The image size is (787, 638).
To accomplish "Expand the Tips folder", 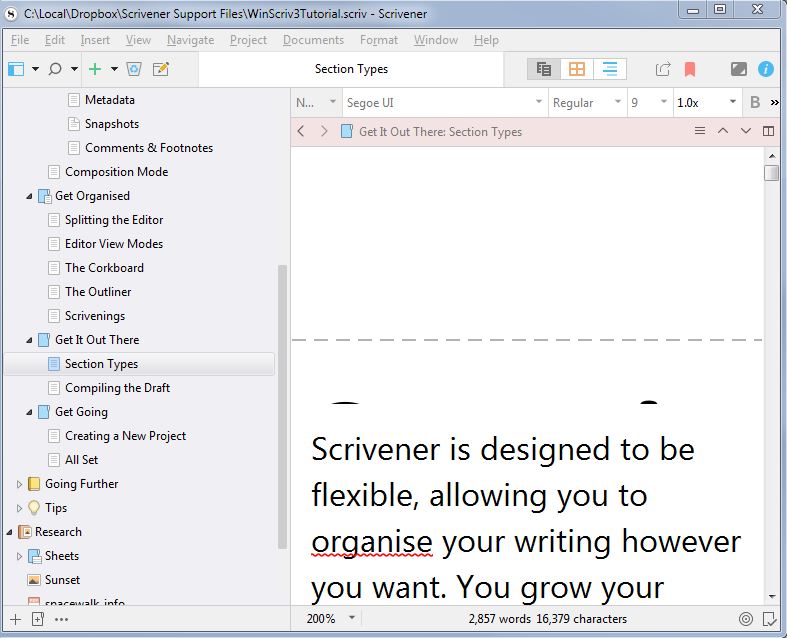I will click(19, 508).
